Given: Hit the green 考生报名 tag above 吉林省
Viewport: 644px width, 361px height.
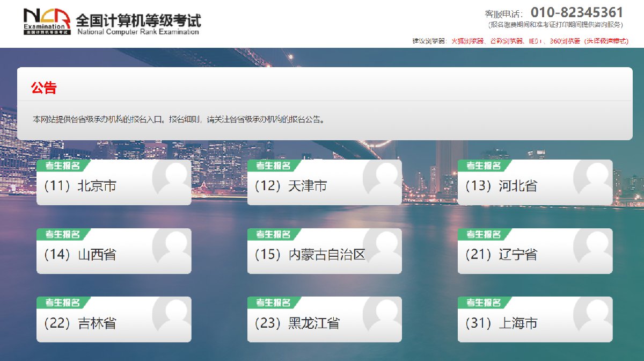Looking at the screenshot, I should [62, 303].
